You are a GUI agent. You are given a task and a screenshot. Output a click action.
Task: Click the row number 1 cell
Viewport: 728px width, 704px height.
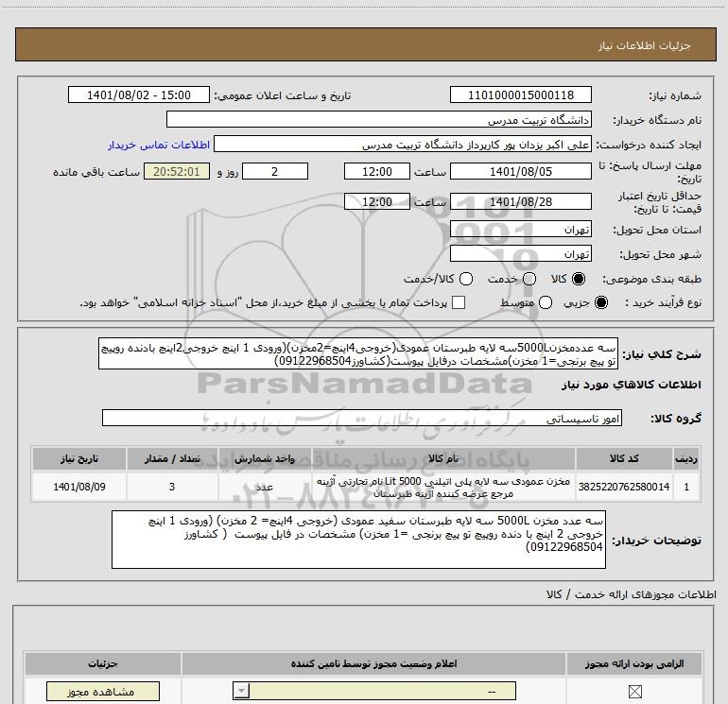686,487
